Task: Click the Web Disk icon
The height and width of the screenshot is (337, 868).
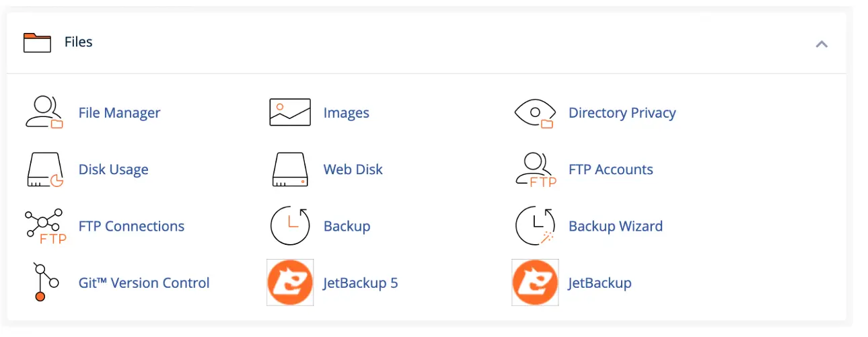Action: point(290,170)
